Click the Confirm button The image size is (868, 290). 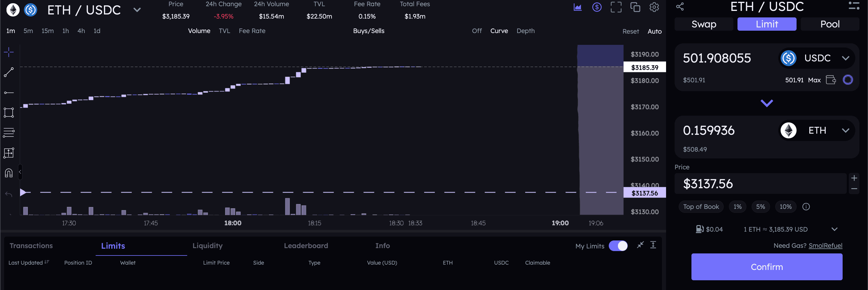767,267
